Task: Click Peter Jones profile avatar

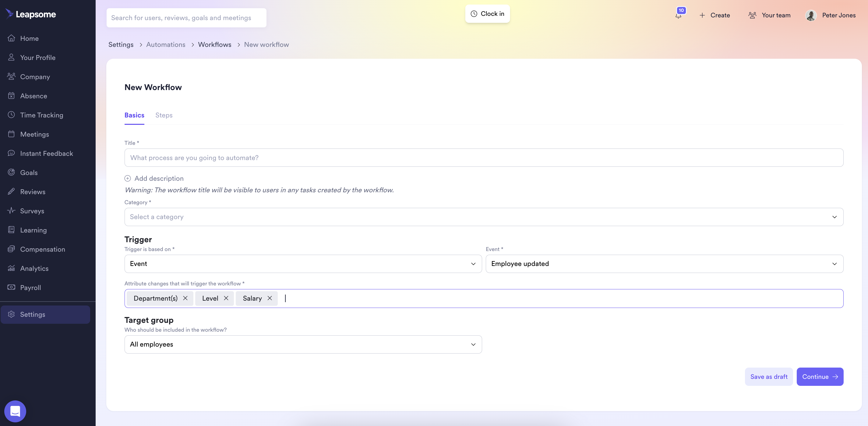Action: (x=811, y=16)
